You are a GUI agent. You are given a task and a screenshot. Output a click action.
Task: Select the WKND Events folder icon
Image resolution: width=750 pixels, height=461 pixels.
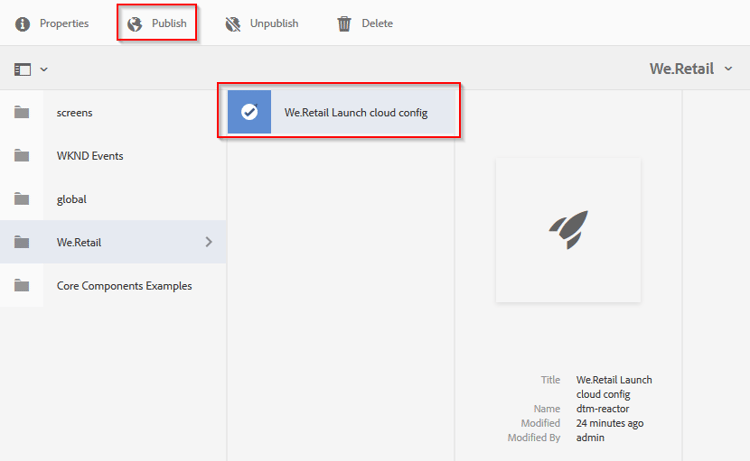tap(22, 156)
